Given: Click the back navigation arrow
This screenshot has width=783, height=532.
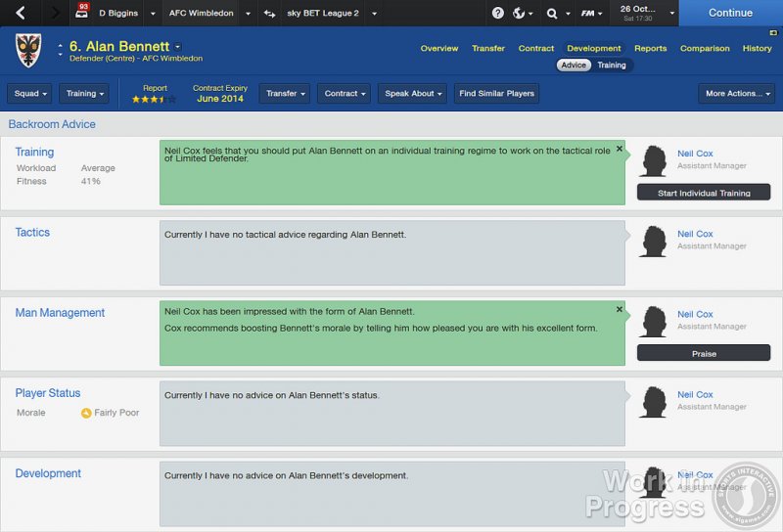Looking at the screenshot, I should click(x=21, y=13).
